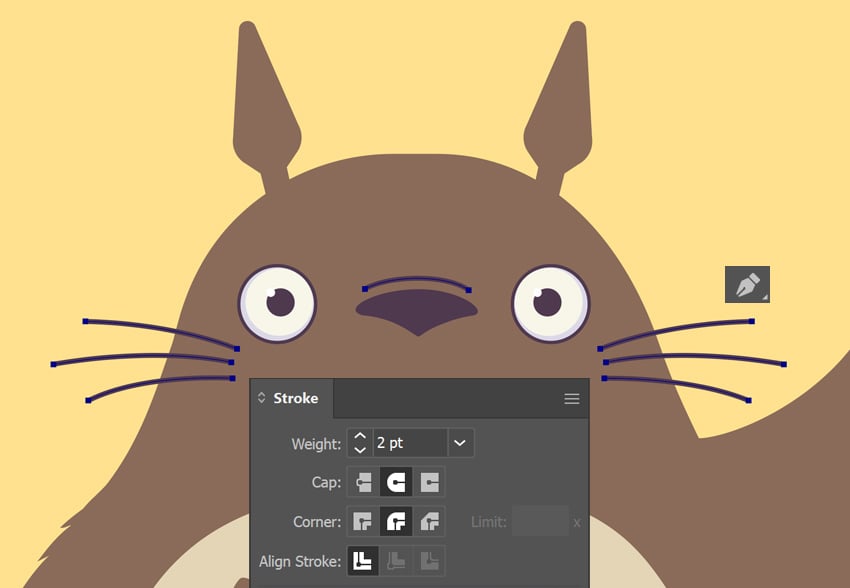The width and height of the screenshot is (850, 588).
Task: Align stroke to center
Action: point(362,561)
